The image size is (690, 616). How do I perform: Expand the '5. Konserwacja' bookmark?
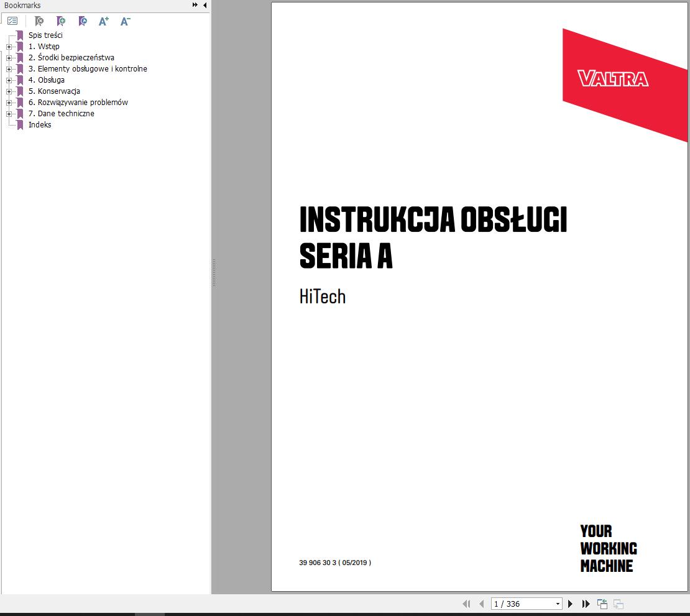click(x=9, y=91)
